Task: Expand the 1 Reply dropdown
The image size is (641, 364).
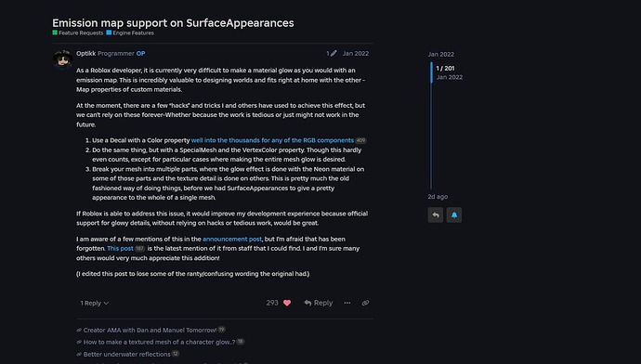Action: [95, 303]
